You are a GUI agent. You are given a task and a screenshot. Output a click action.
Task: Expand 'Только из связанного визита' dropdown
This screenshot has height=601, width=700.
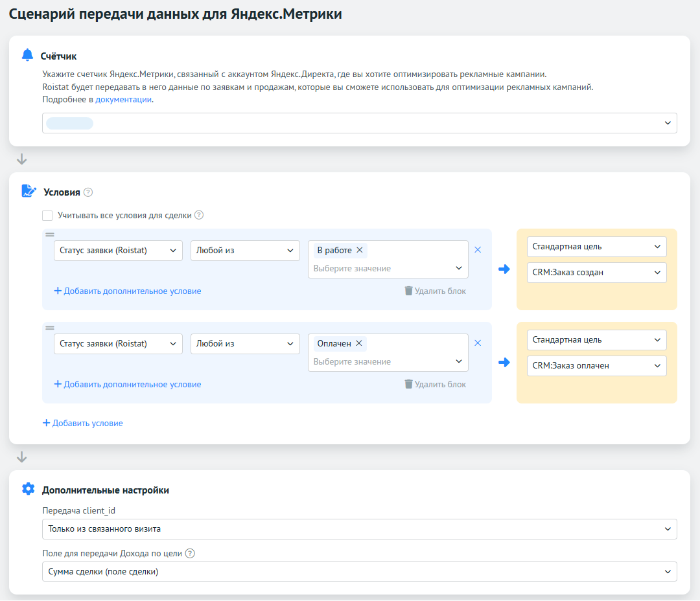pos(359,529)
